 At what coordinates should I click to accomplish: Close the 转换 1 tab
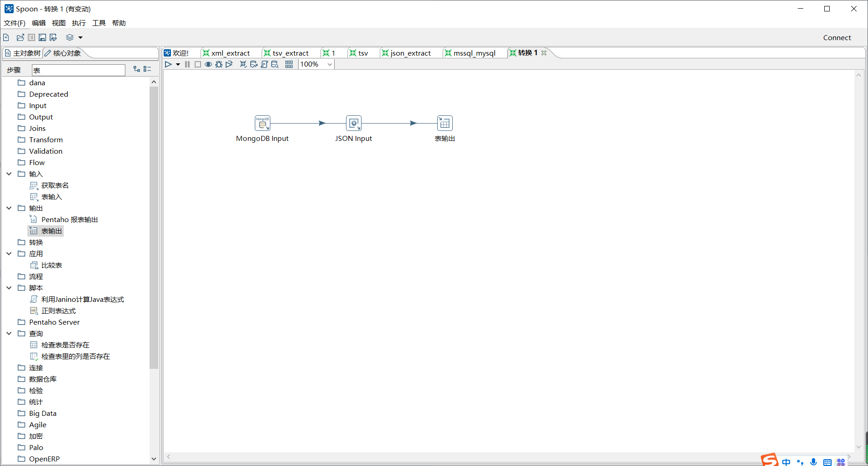(544, 53)
